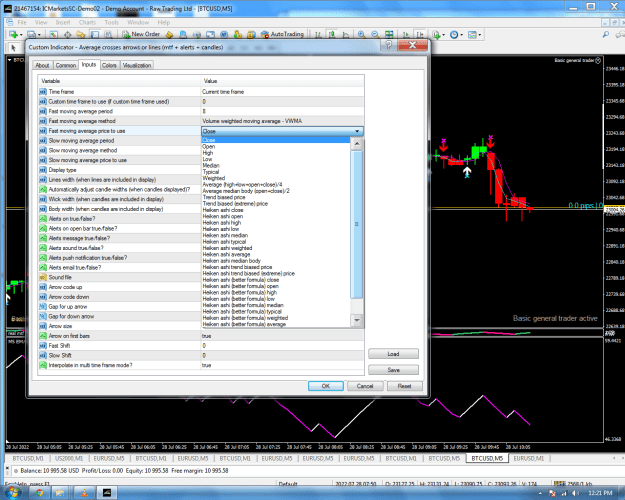The image size is (625, 500).
Task: Click the dialog help question-mark button
Action: tap(389, 45)
